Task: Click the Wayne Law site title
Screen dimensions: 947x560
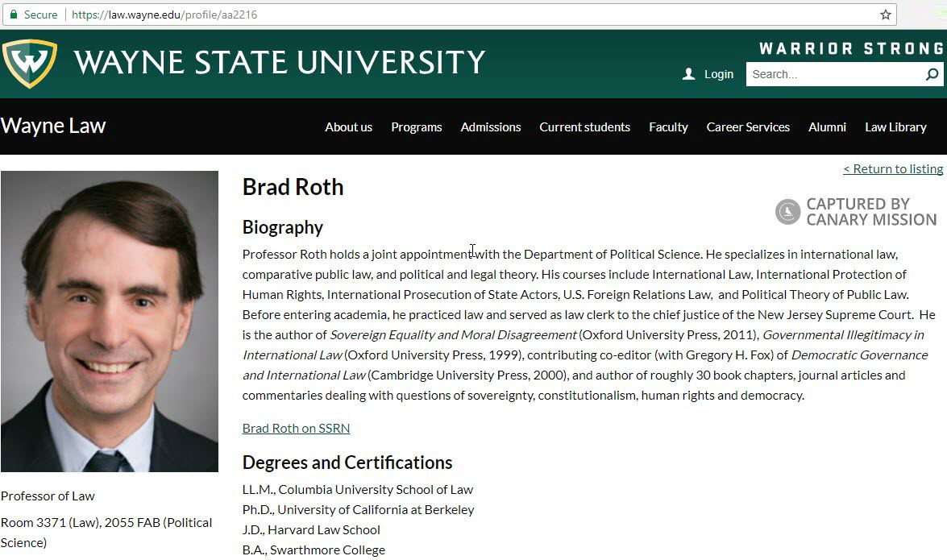Action: click(x=53, y=126)
